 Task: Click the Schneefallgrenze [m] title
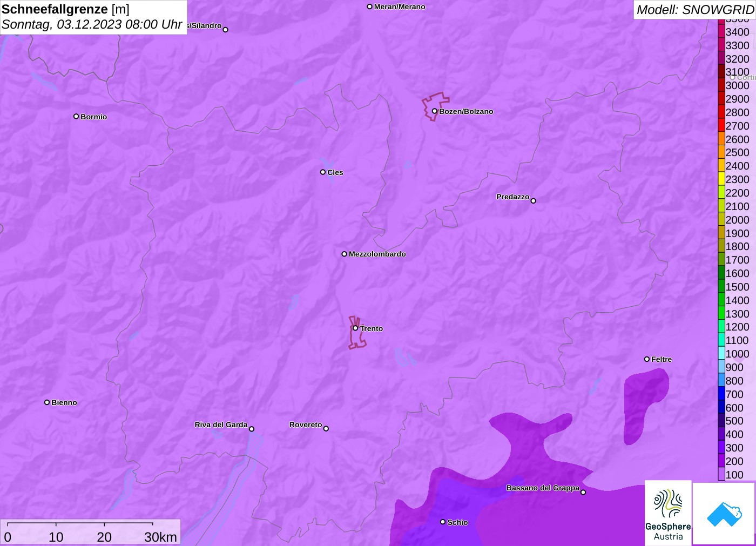click(x=65, y=9)
